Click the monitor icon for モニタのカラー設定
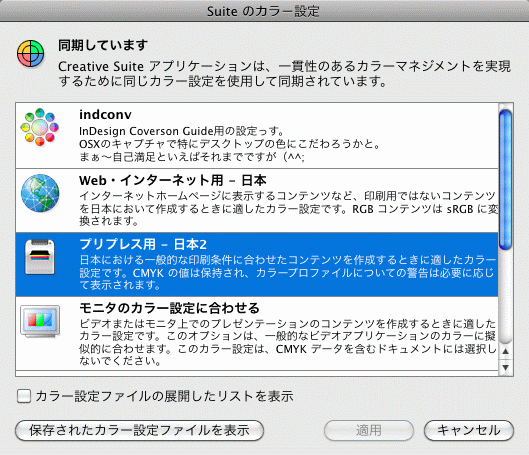Screen dimensions: 529x455 pos(40,321)
